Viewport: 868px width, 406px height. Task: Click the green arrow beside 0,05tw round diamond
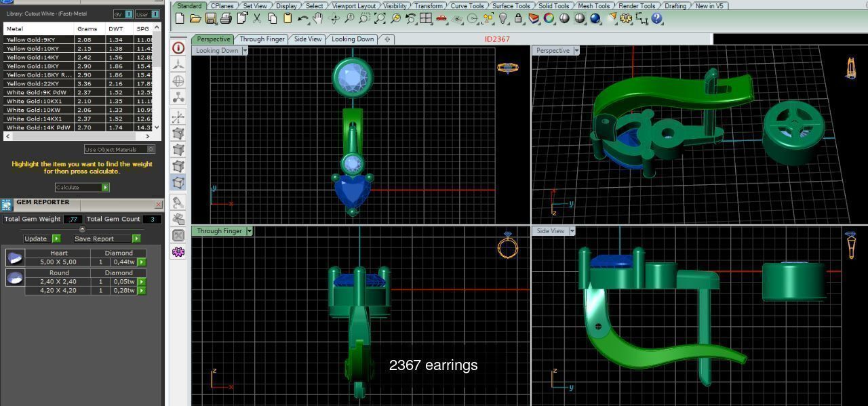(x=142, y=281)
